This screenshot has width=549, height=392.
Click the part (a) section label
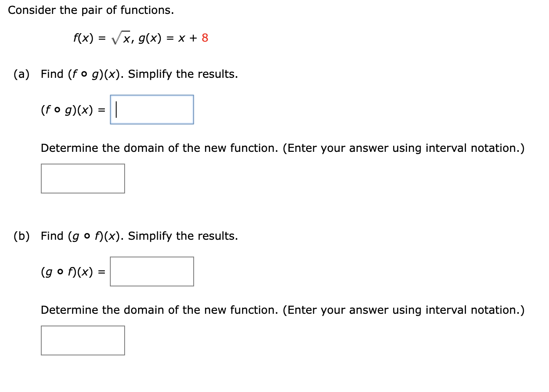[22, 74]
